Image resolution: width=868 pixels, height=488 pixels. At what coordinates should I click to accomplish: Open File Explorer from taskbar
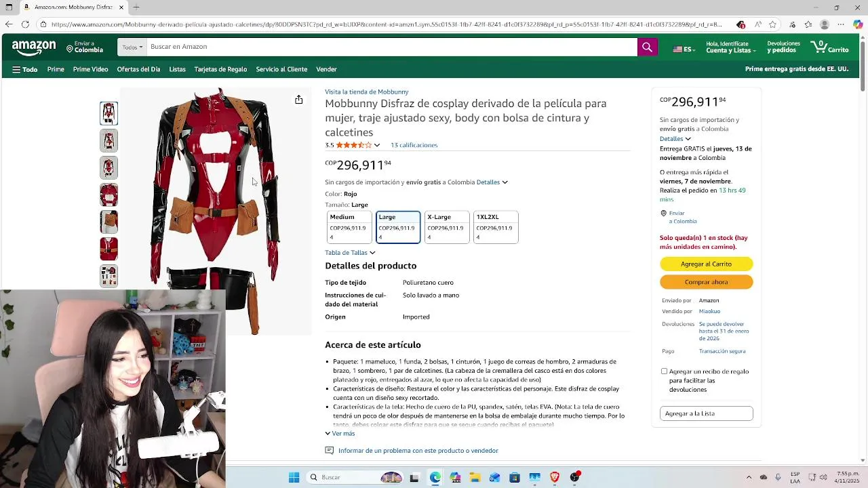[x=475, y=478]
